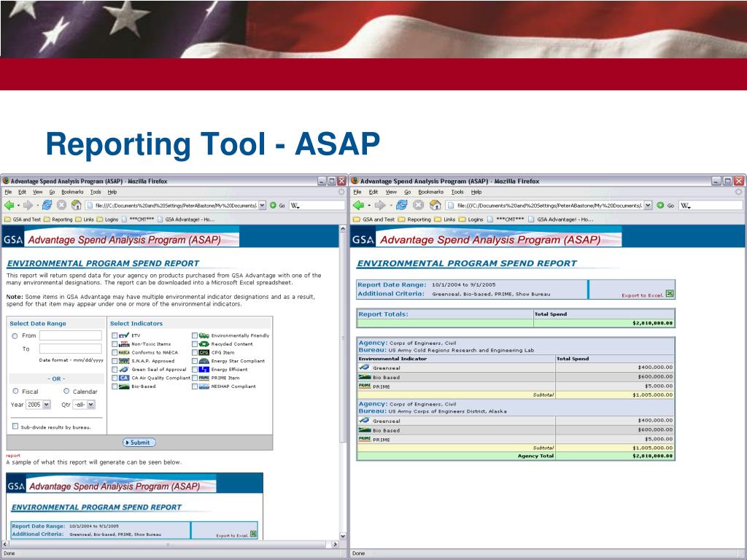Click the Stop icon in the form window
This screenshot has width=747, height=560.
(x=61, y=205)
